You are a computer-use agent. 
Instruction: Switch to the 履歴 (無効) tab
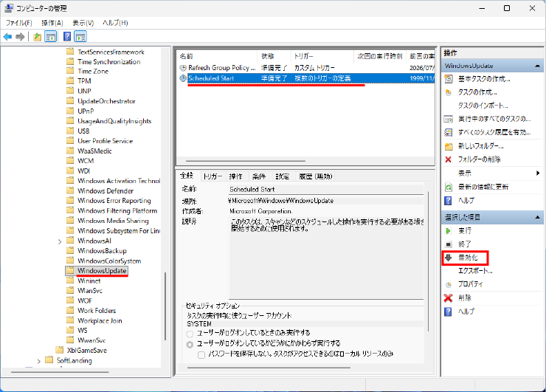point(316,176)
